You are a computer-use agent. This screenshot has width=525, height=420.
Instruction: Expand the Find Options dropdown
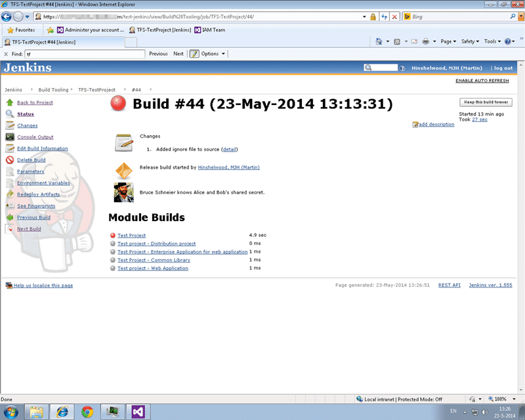[213, 54]
